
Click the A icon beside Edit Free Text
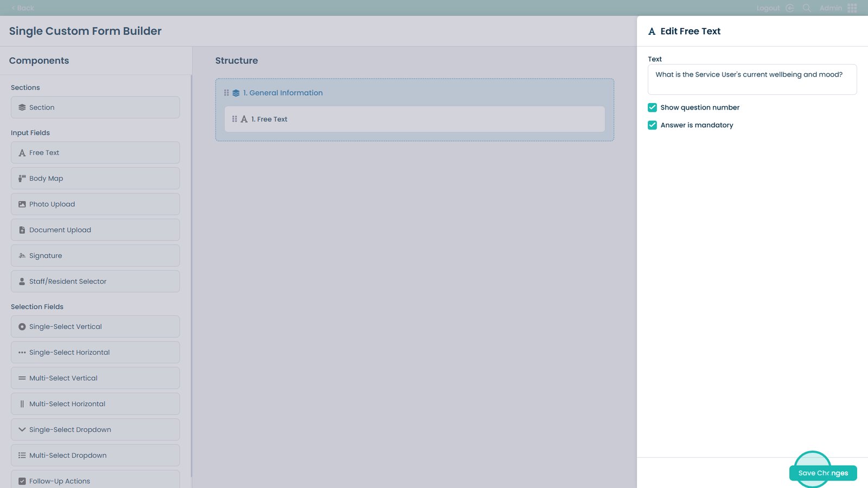(652, 31)
